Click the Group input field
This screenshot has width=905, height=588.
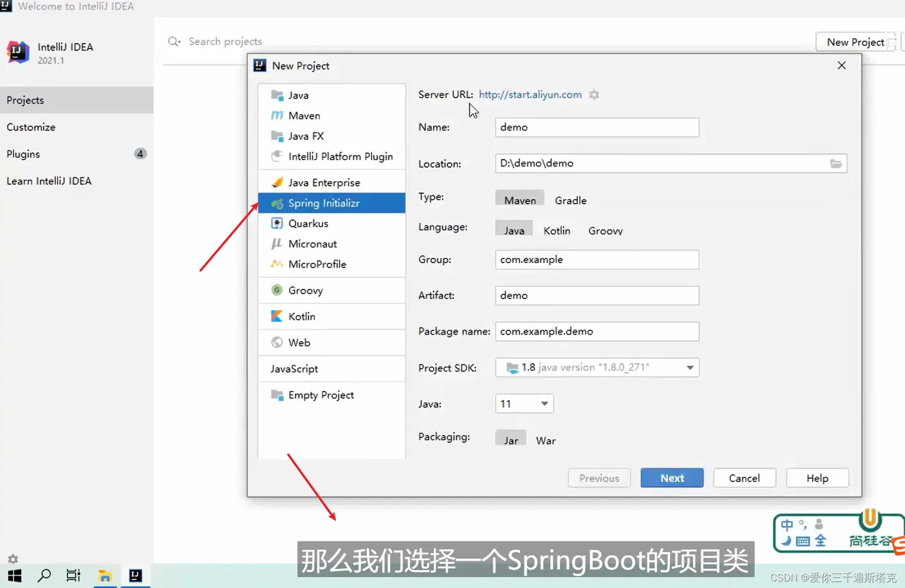(597, 260)
